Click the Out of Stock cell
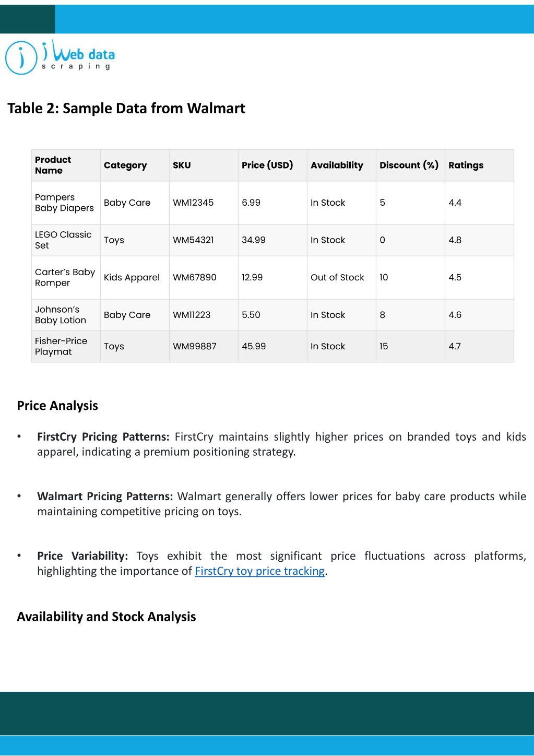This screenshot has width=534, height=756. coord(337,277)
